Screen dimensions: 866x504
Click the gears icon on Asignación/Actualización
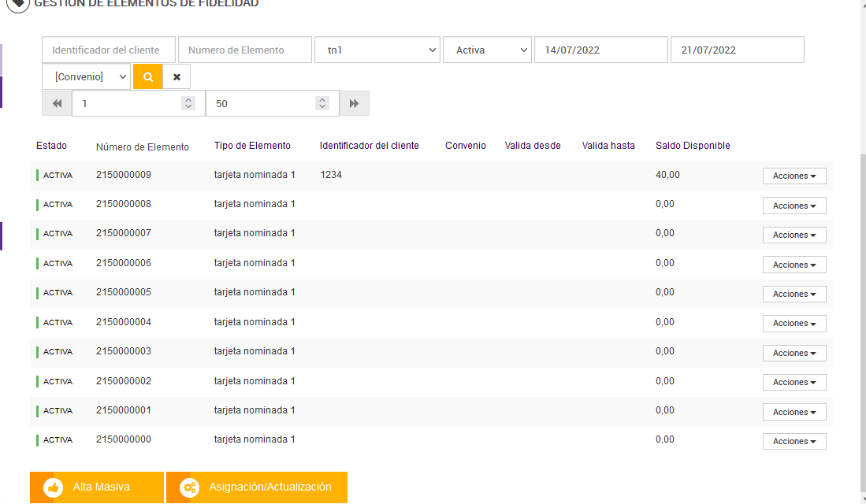click(189, 487)
